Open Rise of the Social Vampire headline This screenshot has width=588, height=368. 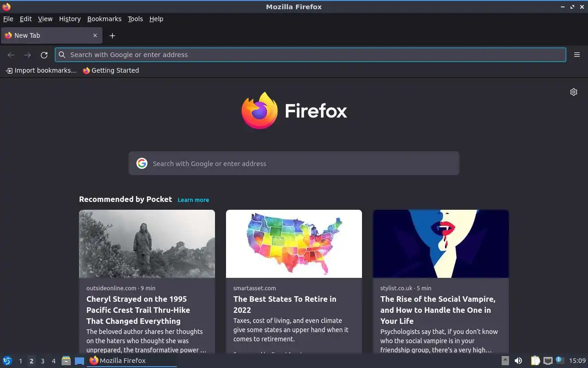438,310
